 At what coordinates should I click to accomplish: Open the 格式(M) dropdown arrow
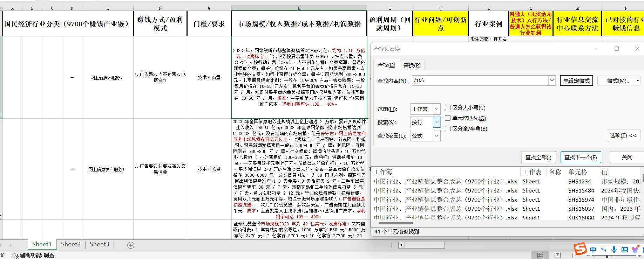click(x=637, y=80)
